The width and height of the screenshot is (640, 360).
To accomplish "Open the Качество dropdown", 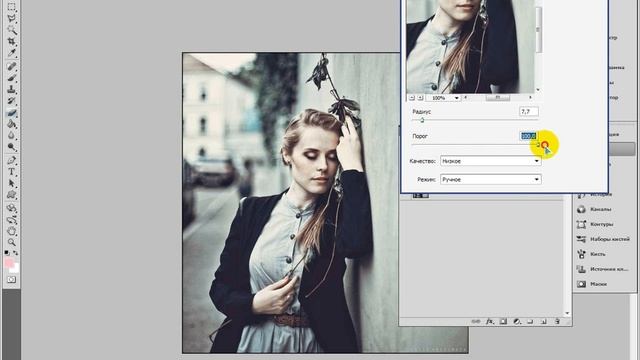I will click(x=491, y=161).
